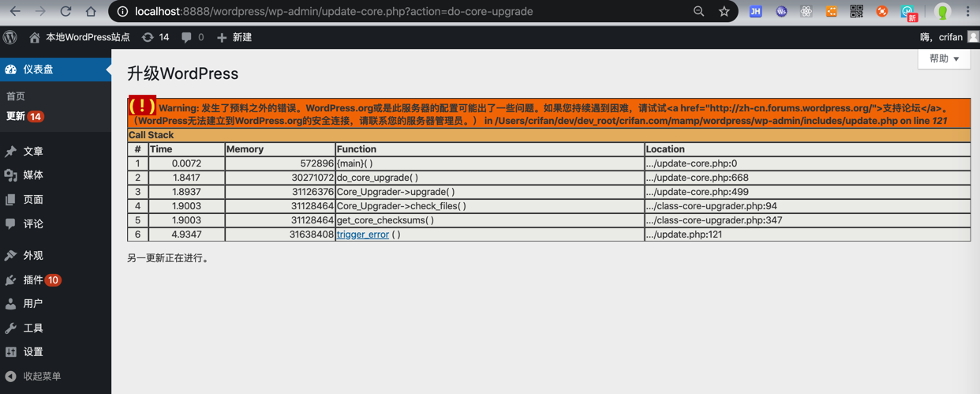Click the browser forward arrow

[x=40, y=12]
